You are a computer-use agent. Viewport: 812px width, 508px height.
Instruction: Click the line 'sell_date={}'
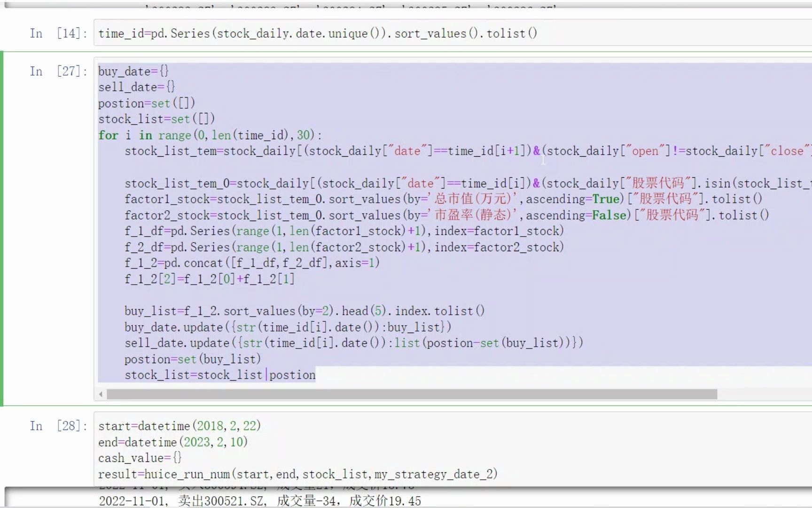[x=137, y=87]
